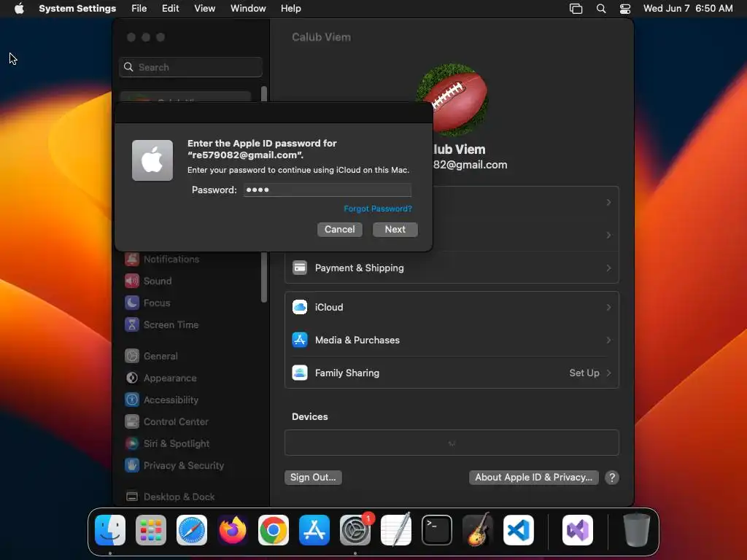Launch Safari from the Dock
This screenshot has height=560, width=747.
tap(192, 530)
